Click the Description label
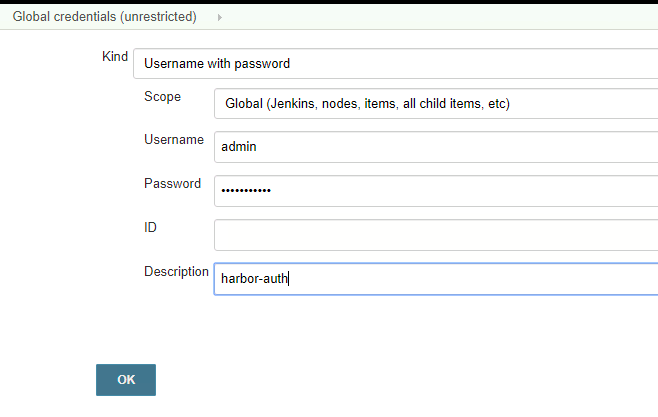 coord(177,272)
